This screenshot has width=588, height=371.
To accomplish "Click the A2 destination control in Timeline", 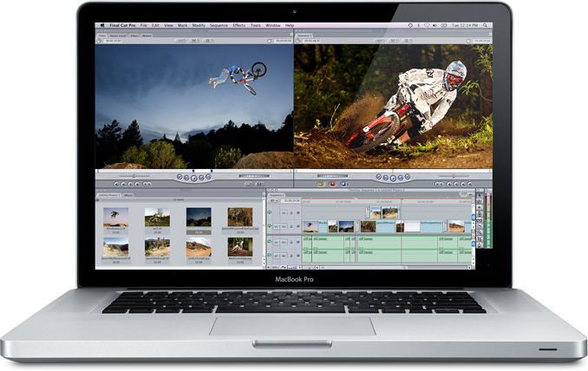I will pyautogui.click(x=284, y=256).
